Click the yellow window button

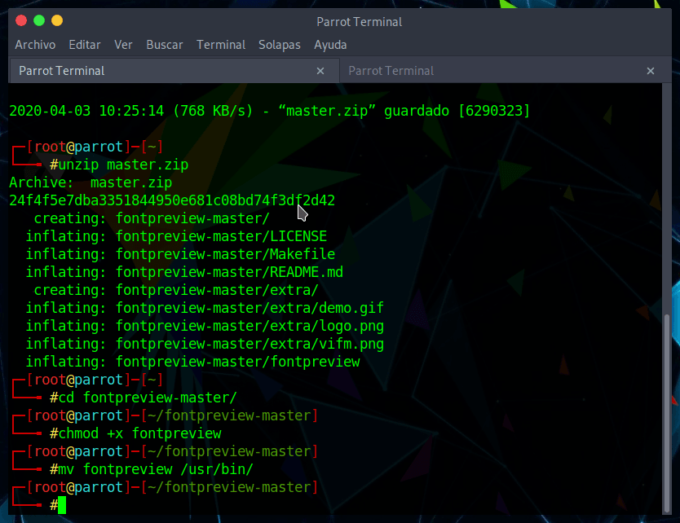point(57,20)
